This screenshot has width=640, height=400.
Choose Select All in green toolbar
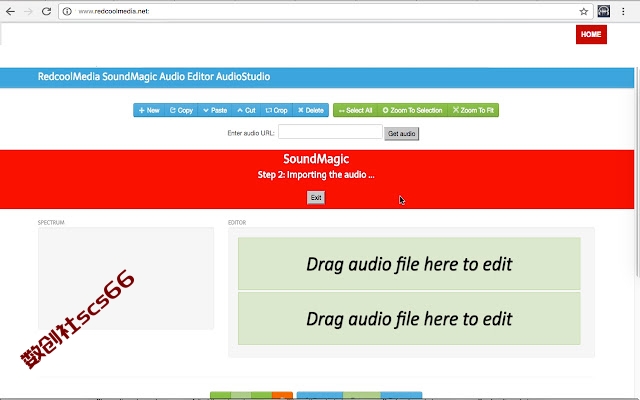356,110
